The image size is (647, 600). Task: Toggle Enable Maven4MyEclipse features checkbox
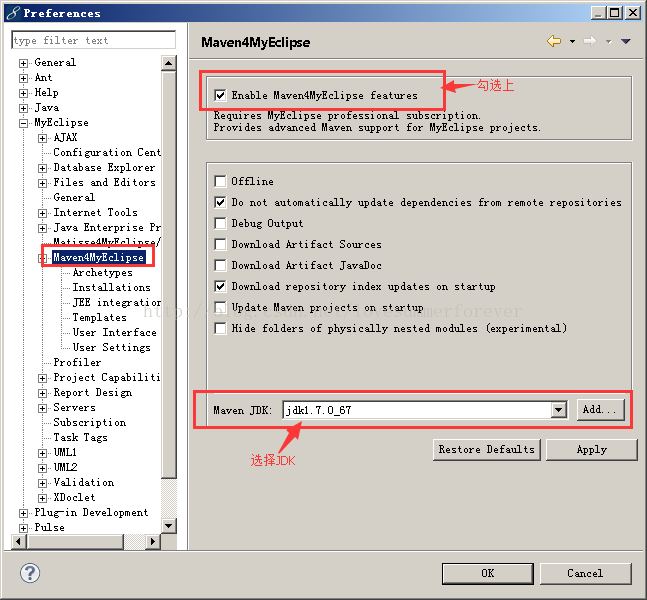click(220, 95)
